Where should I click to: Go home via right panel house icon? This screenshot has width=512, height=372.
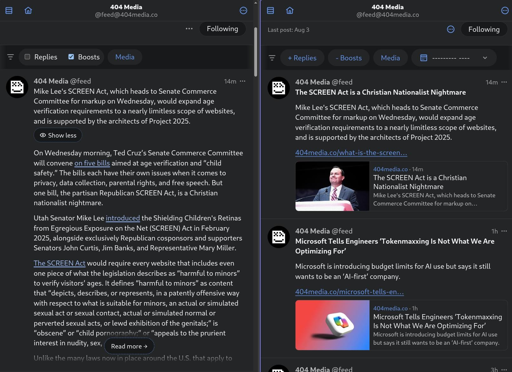pos(290,10)
